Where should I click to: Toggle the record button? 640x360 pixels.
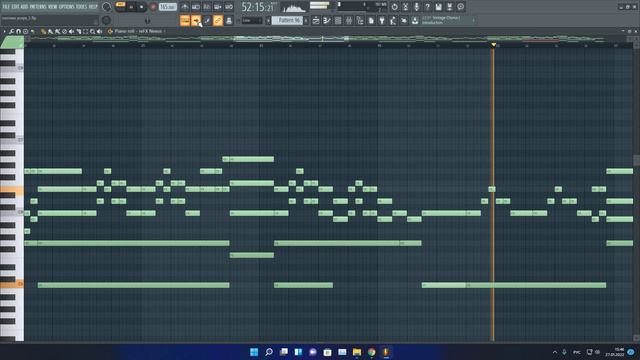[153, 7]
